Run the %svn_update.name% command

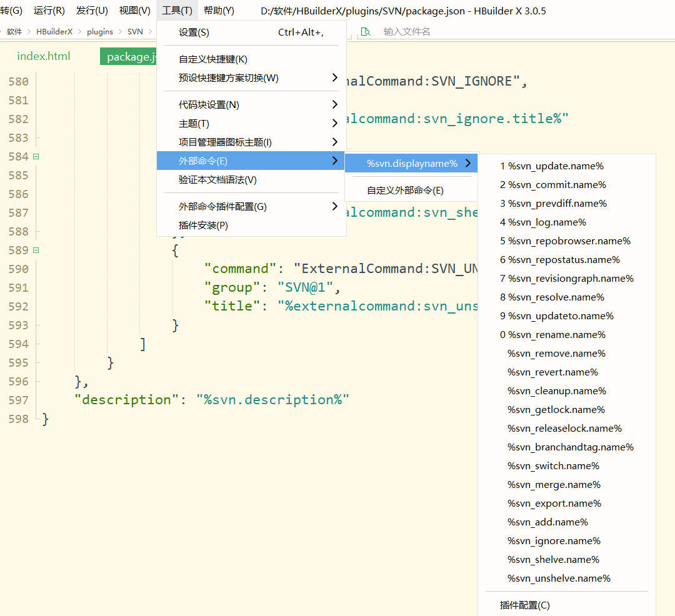(x=552, y=166)
